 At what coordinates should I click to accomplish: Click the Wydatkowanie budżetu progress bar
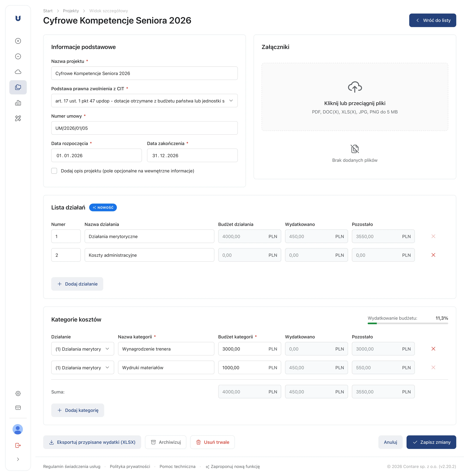tap(408, 323)
